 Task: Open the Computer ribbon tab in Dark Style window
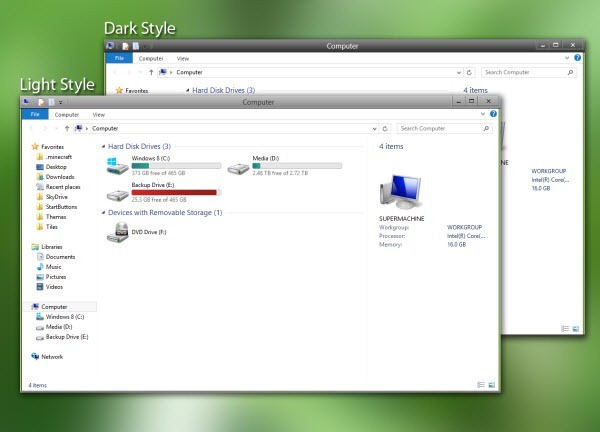151,59
